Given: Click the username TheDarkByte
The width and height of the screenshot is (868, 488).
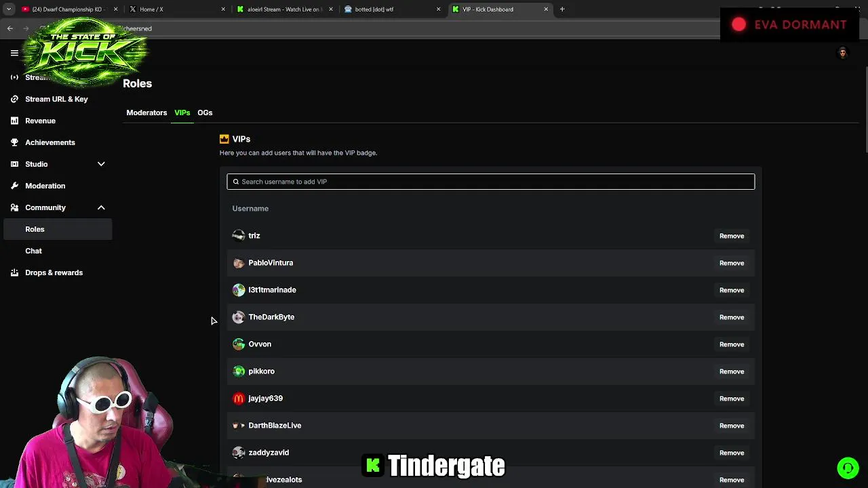Looking at the screenshot, I should [271, 317].
